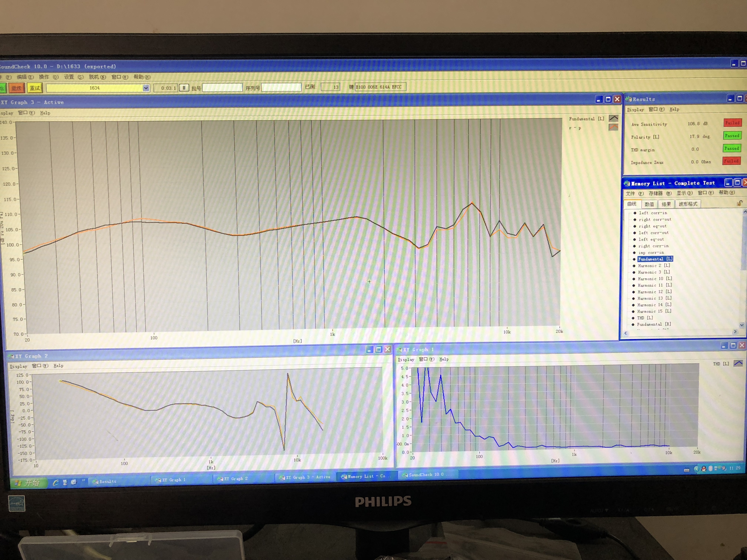Click the Internet Explorer quick launch icon
The image size is (747, 560).
(56, 483)
